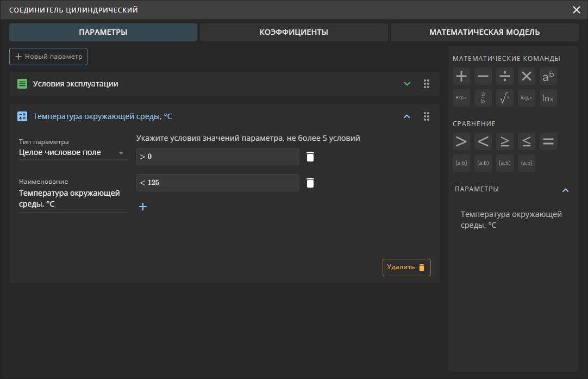Click the '< 125' condition field
Viewport: 588px width, 379px height.
tap(218, 183)
